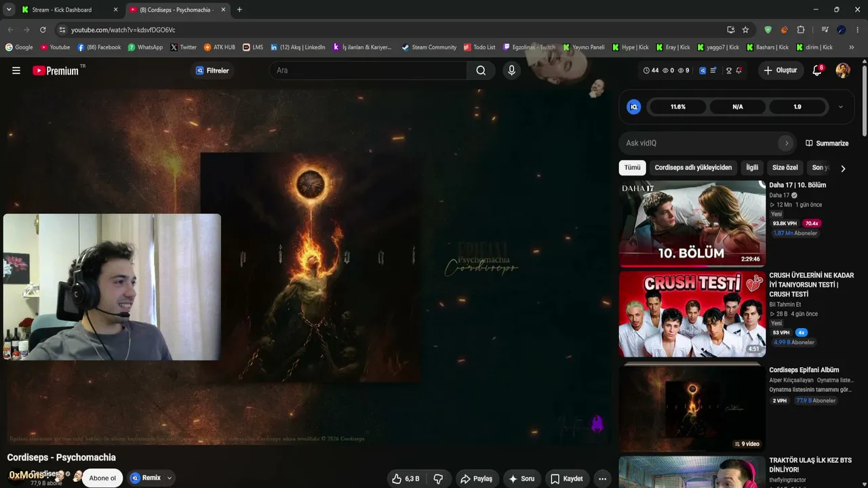
Task: Save the video with Kaydet
Action: 566,479
